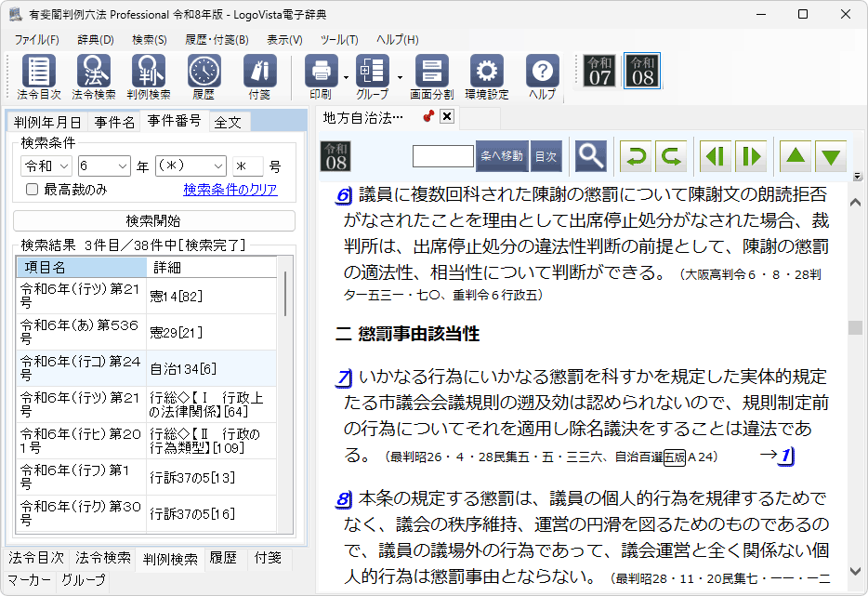Switch to the 全文 tab
The image size is (868, 596).
pyautogui.click(x=228, y=122)
